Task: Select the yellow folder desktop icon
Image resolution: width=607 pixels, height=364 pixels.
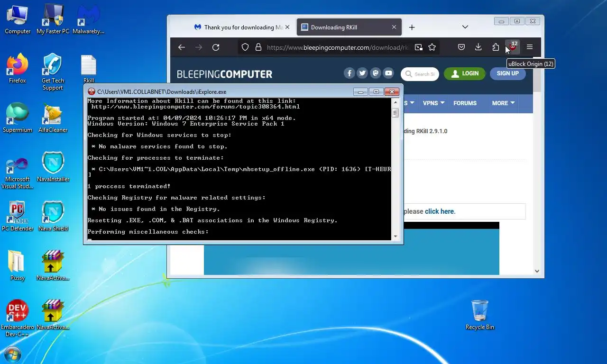Action: tap(18, 265)
